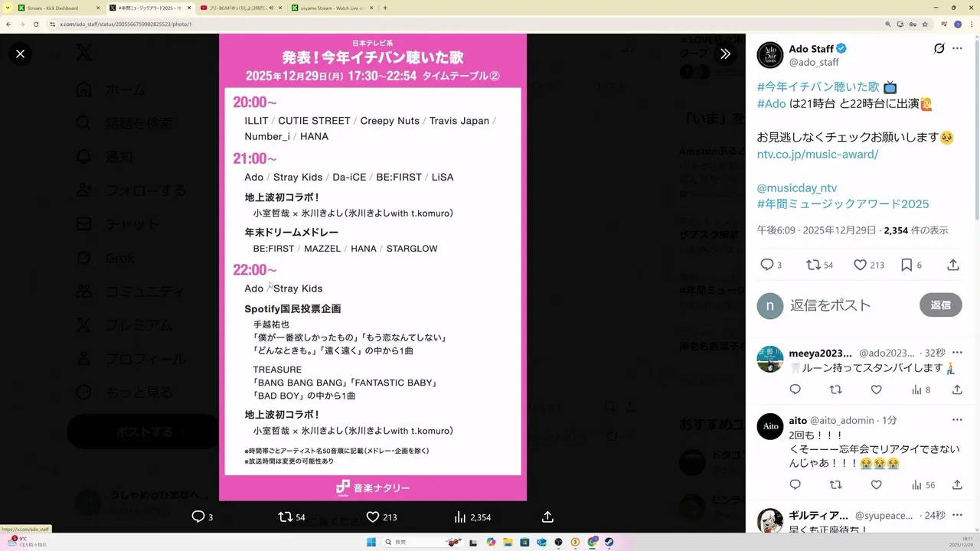
Task: Share aito's comment
Action: (957, 484)
